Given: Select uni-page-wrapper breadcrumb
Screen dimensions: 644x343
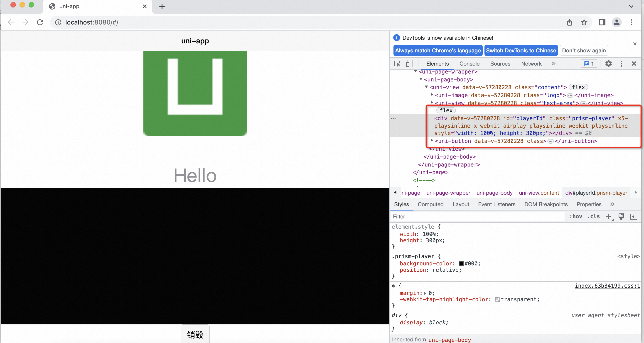Looking at the screenshot, I should coord(448,193).
